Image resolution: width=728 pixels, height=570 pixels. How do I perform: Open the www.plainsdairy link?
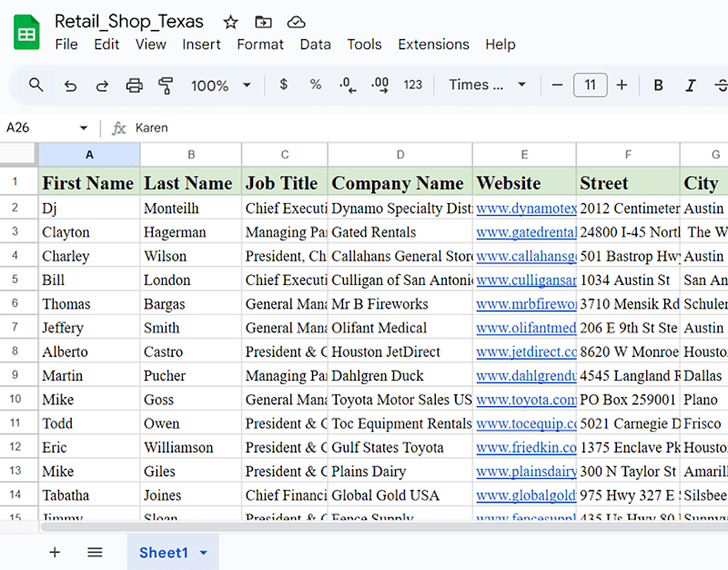pyautogui.click(x=526, y=472)
